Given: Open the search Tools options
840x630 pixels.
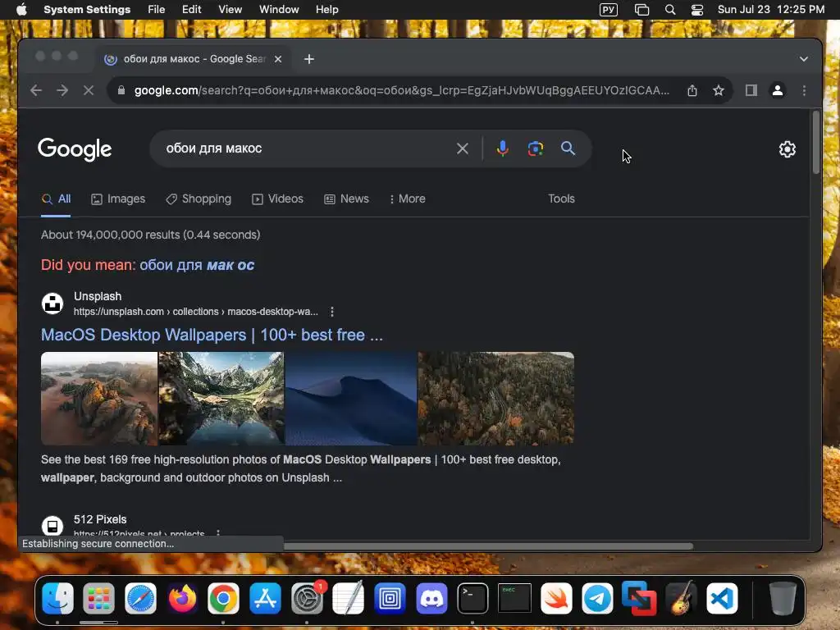Looking at the screenshot, I should point(561,199).
